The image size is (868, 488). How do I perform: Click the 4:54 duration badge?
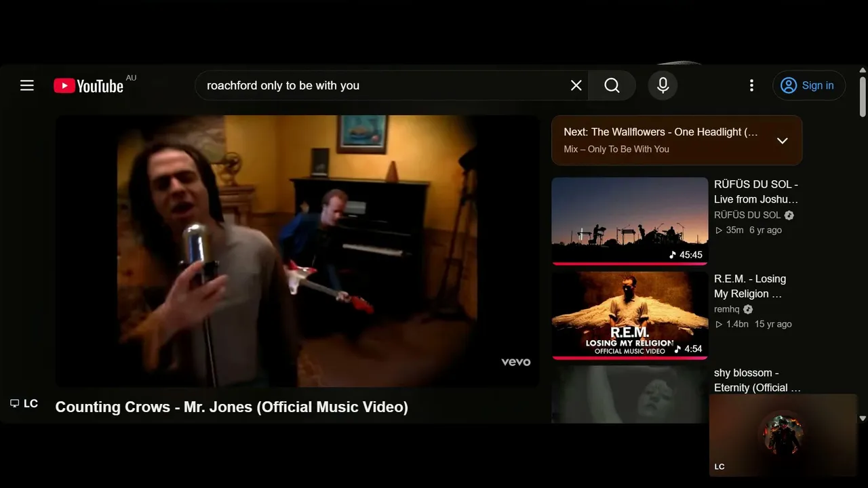(x=688, y=349)
